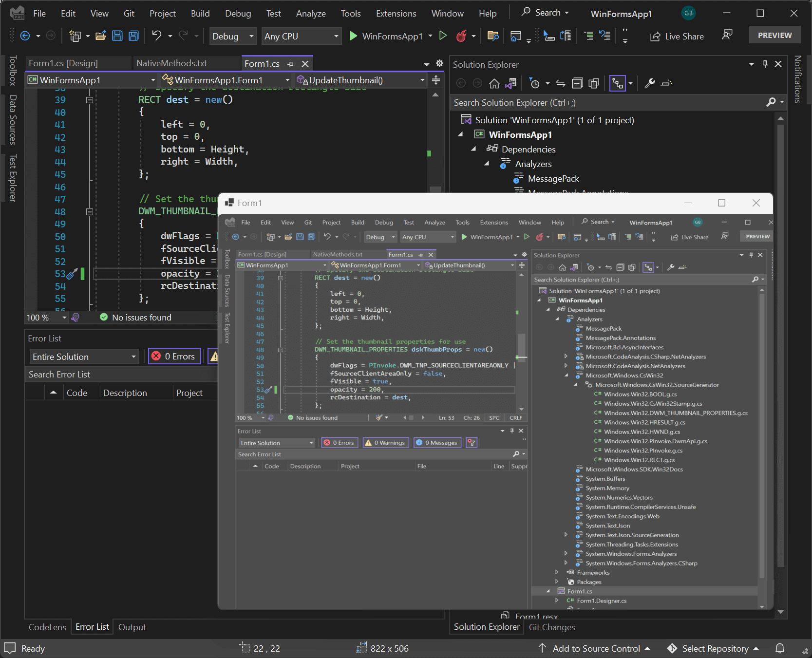Click the Solution Explorer Home icon
The height and width of the screenshot is (658, 812).
tap(494, 84)
